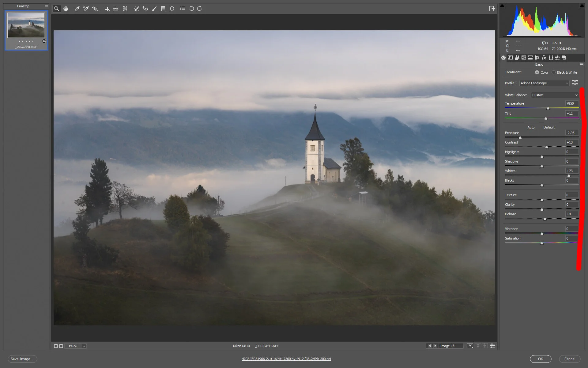Viewport: 588px width, 368px height.
Task: Open the zoom level dropdown arrow
Action: pyautogui.click(x=84, y=346)
